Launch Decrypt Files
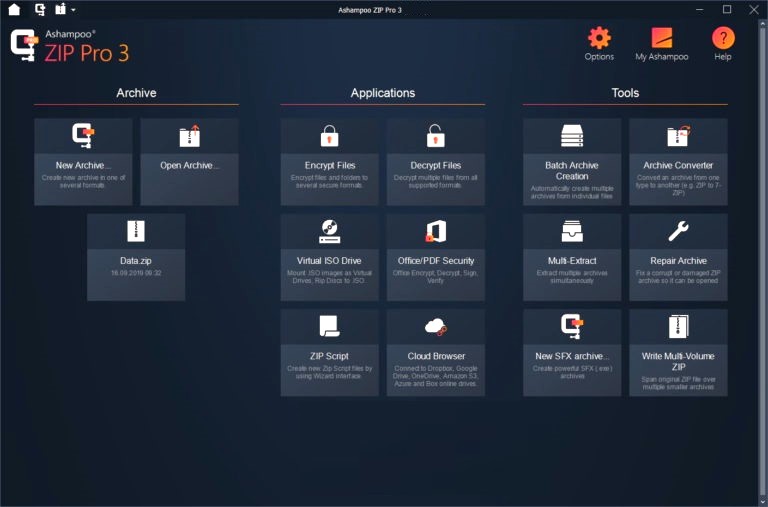 pos(436,162)
